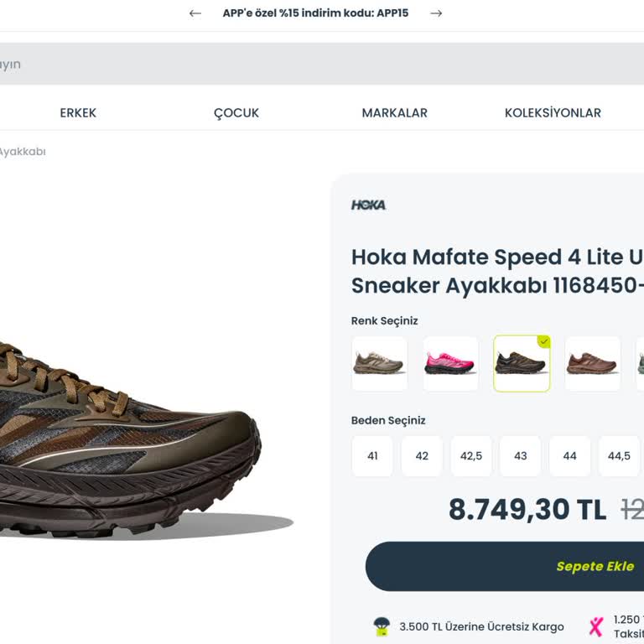The height and width of the screenshot is (644, 644).
Task: Click the APP15 discount code announcement text
Action: [315, 13]
